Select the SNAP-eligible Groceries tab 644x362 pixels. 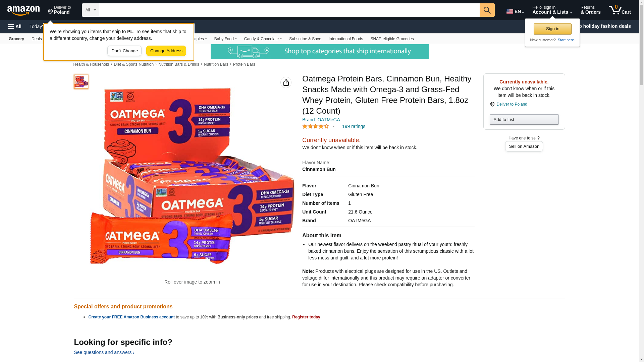click(392, 39)
